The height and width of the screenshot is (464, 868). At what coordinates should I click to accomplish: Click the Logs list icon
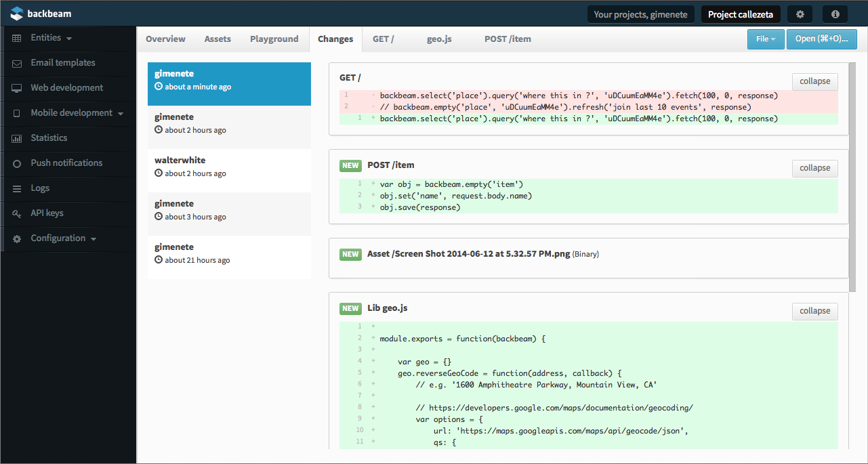(x=17, y=188)
